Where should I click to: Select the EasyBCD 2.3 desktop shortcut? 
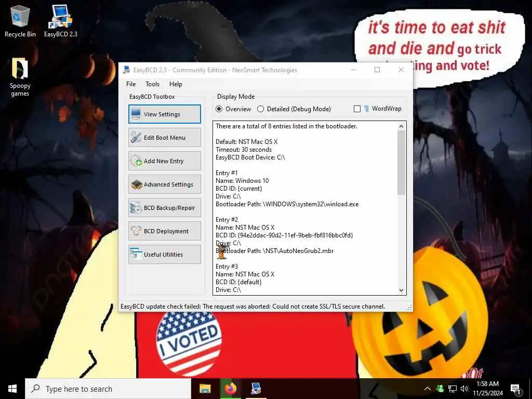61,21
